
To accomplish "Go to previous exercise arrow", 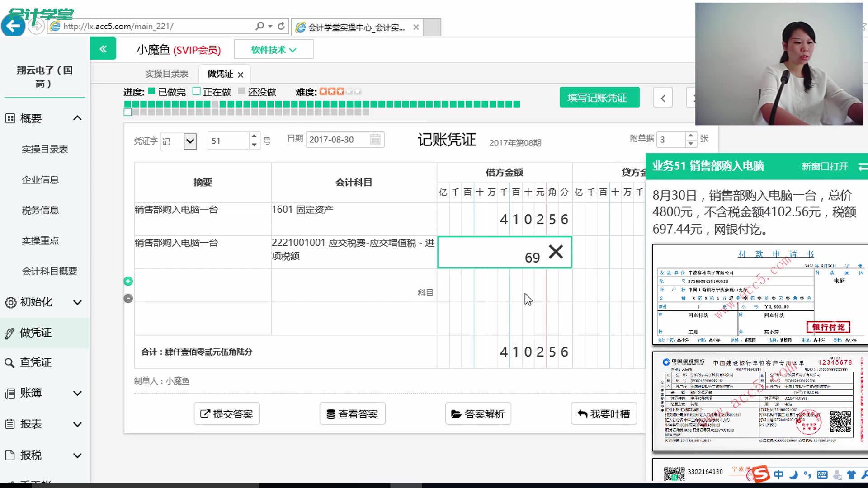I will [663, 98].
